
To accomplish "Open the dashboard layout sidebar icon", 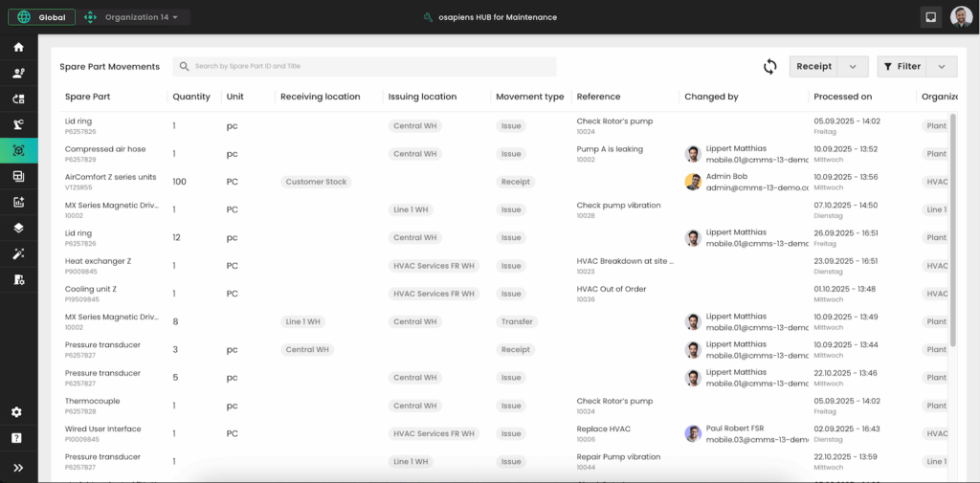I will pos(19,176).
